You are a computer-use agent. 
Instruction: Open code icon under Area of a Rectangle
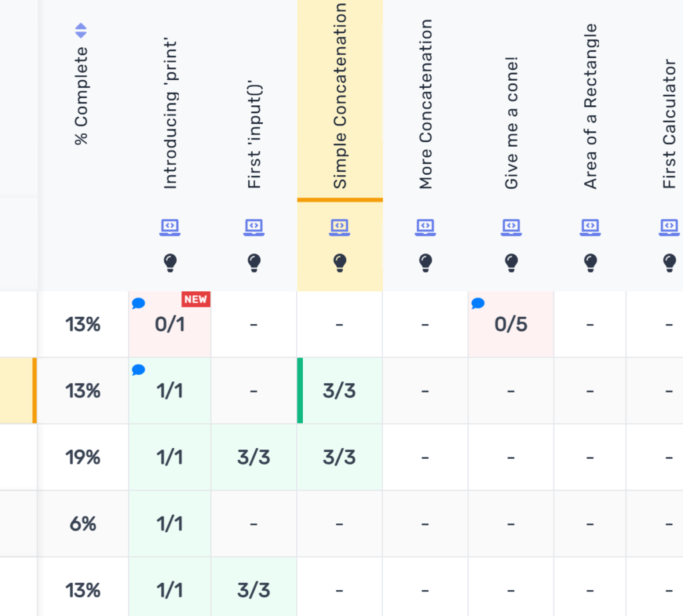coord(590,227)
